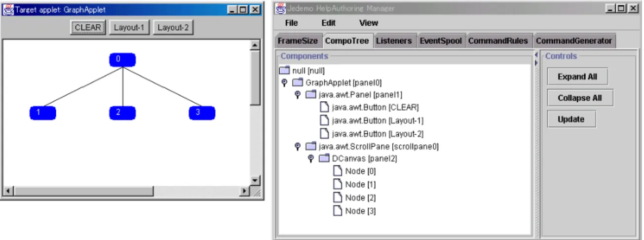The width and height of the screenshot is (644, 240).
Task: Open the View menu
Action: point(369,23)
